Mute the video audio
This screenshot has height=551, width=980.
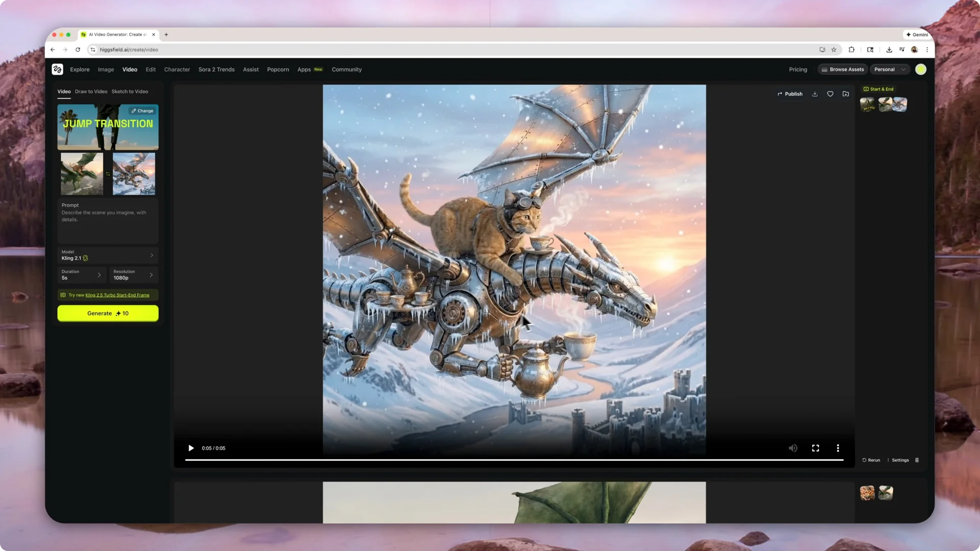pos(793,448)
